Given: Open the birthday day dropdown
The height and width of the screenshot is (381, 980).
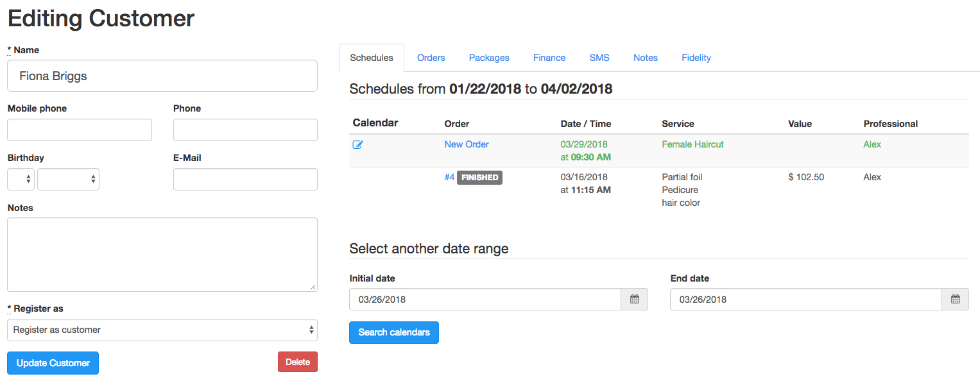Looking at the screenshot, I should coord(21,180).
